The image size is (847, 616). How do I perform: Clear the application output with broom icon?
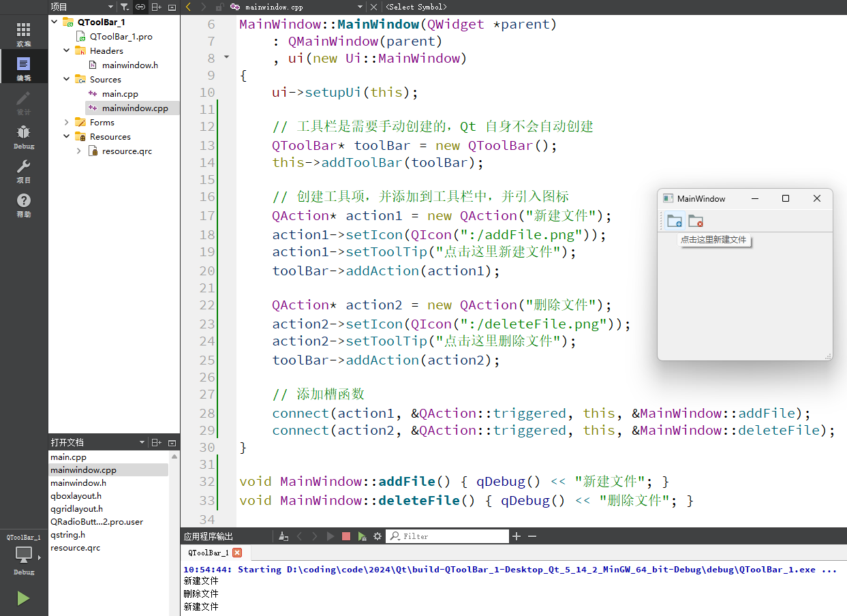(x=284, y=536)
